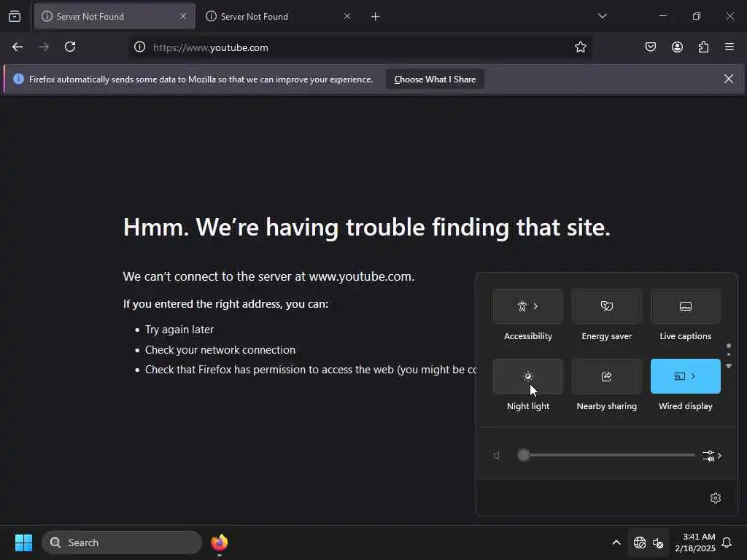Toggle Live captions quick setting

click(x=685, y=307)
